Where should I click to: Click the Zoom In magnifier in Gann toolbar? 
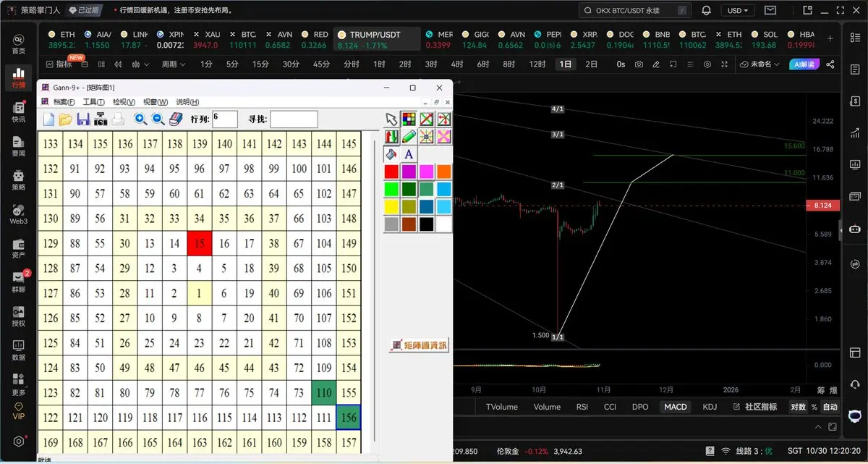141,119
